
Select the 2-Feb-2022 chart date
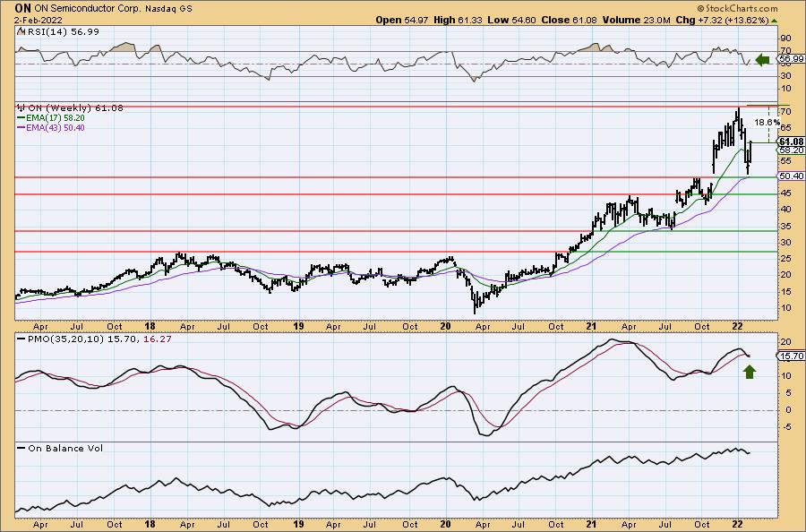click(x=39, y=20)
